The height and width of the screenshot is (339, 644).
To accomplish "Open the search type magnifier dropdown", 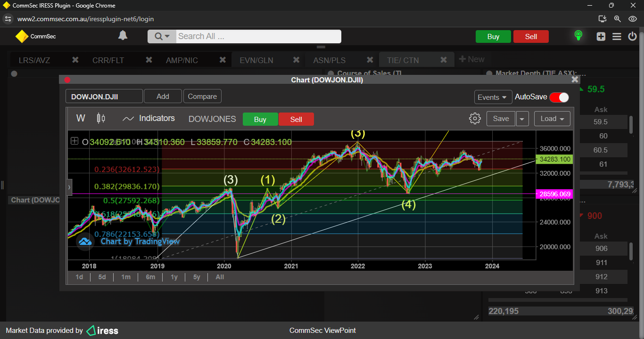I will tap(162, 36).
